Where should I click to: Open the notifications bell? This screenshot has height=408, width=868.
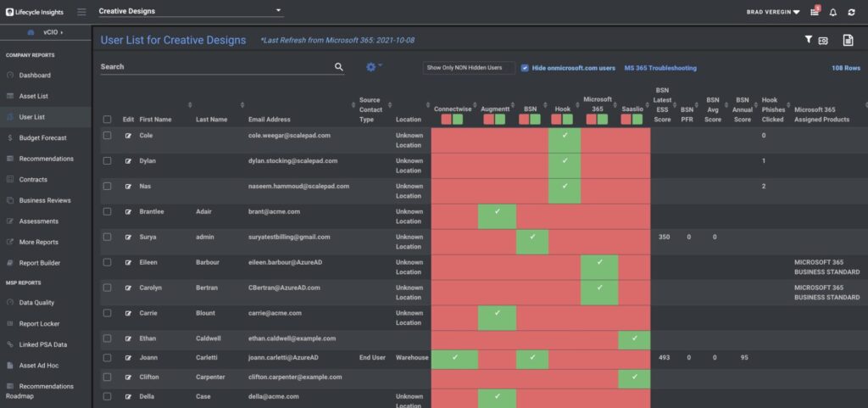point(832,12)
